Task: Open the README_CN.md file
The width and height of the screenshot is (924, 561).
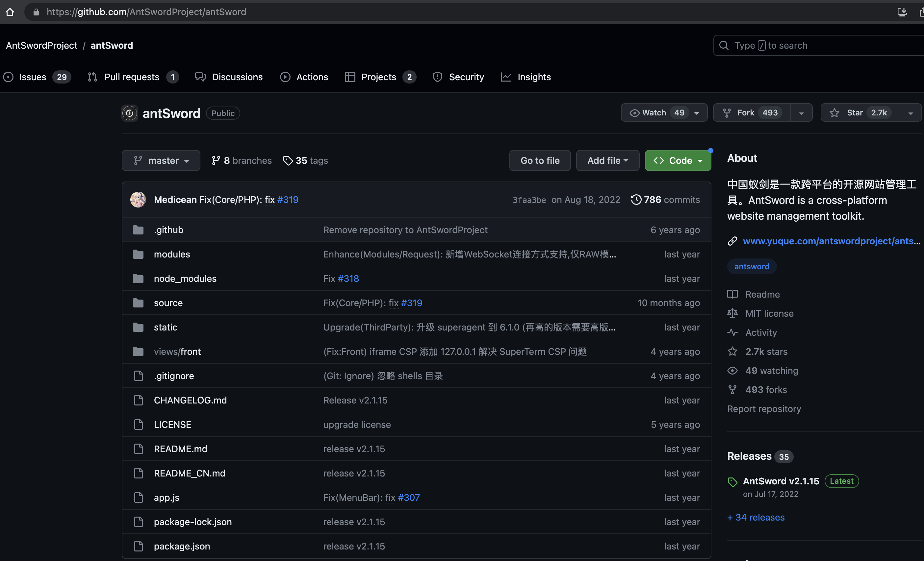Action: (190, 474)
